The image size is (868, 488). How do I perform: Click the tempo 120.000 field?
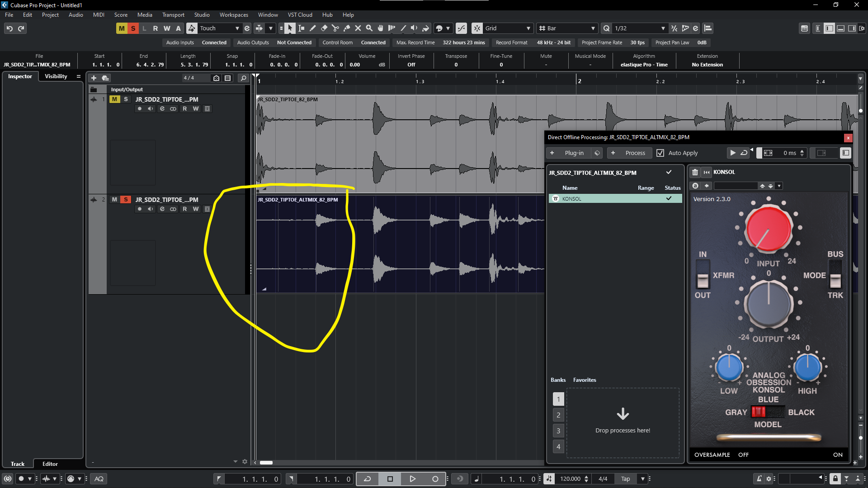[x=570, y=479]
